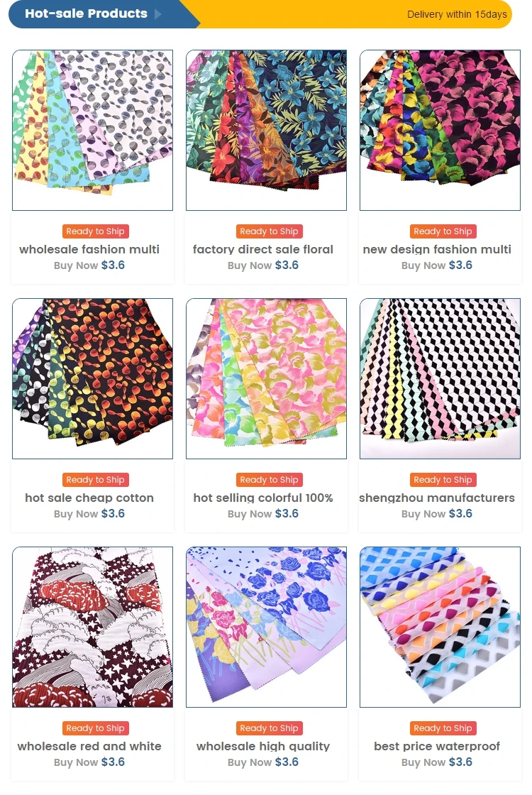Open 'shengzhou manufacturers' product link
Screen dimensions: 532x795
pyautogui.click(x=437, y=498)
